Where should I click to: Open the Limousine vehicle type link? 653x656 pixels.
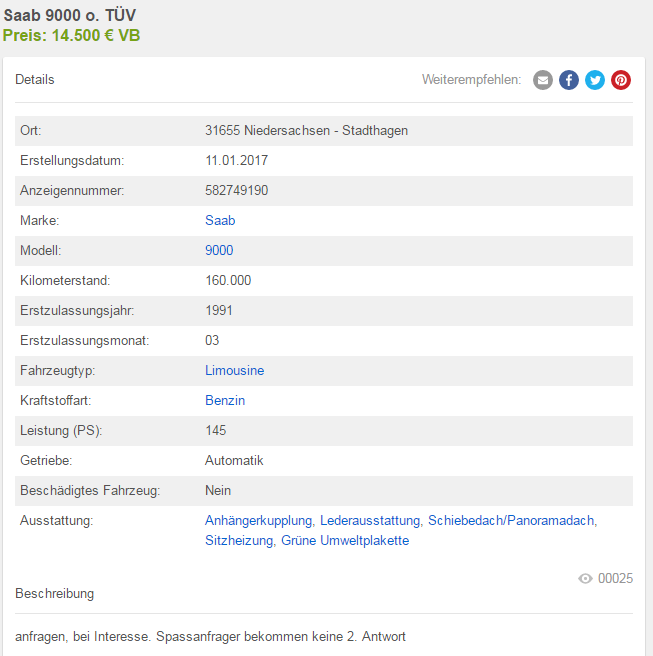tap(234, 370)
